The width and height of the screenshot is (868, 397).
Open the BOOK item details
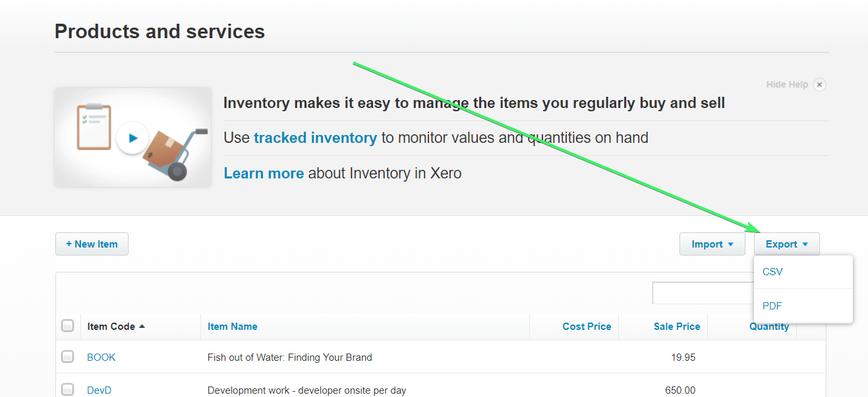(101, 357)
